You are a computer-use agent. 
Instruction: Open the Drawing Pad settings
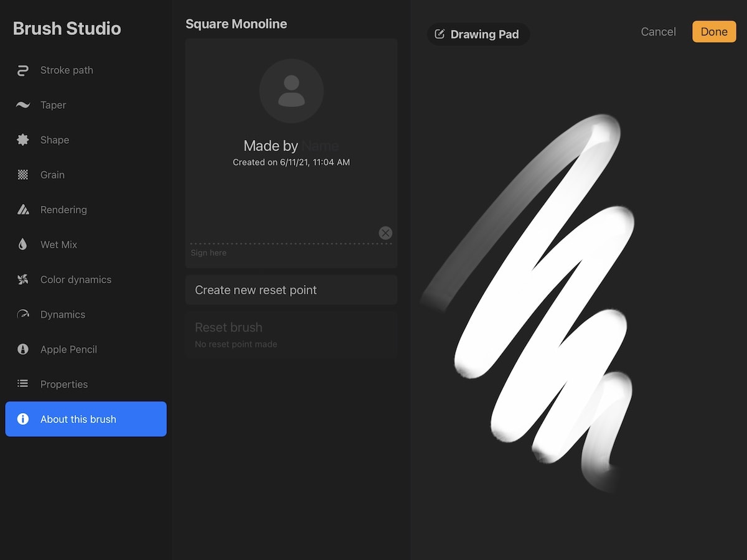[477, 34]
